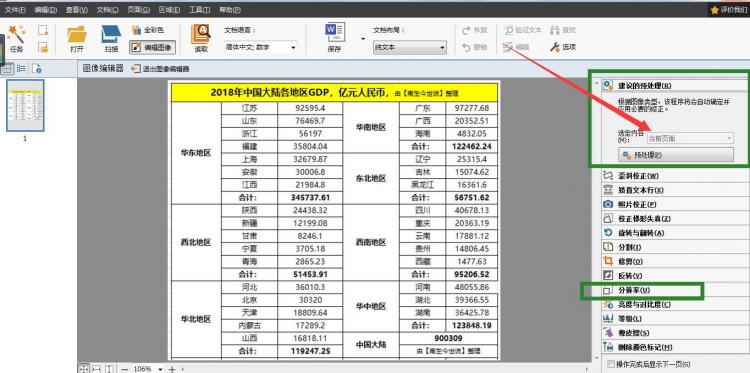Image resolution: width=750 pixels, height=373 pixels.
Task: Switch to details list view of pages
Action: (x=22, y=69)
